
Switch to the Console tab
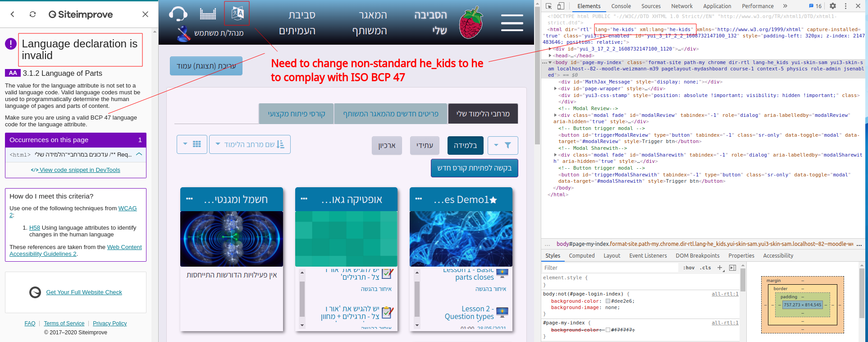click(x=621, y=6)
